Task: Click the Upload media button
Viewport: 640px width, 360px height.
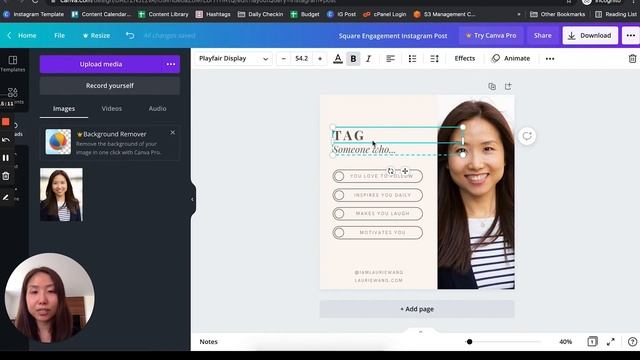Action: click(101, 64)
